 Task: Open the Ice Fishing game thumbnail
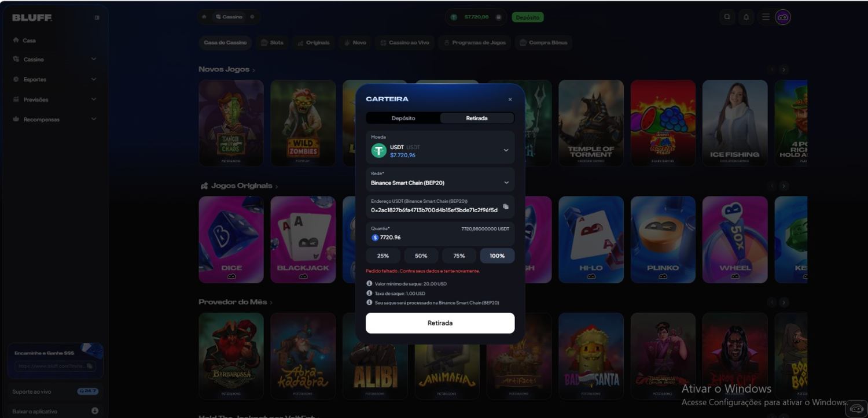coord(735,123)
